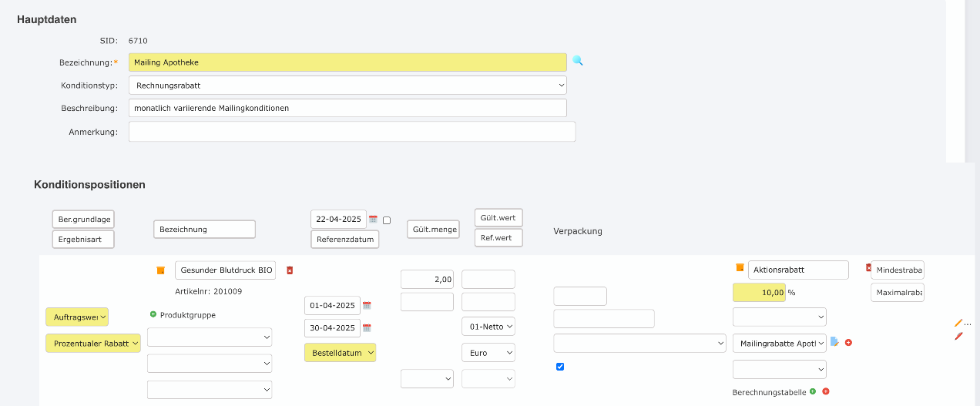This screenshot has height=406, width=980.
Task: Click orange icon left of Aktionsrabatt field
Action: point(740,267)
